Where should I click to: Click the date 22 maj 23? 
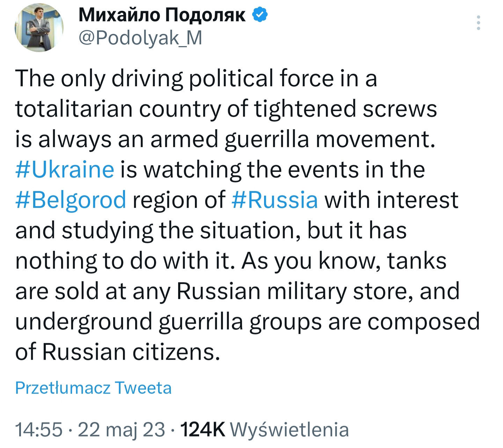click(x=121, y=429)
